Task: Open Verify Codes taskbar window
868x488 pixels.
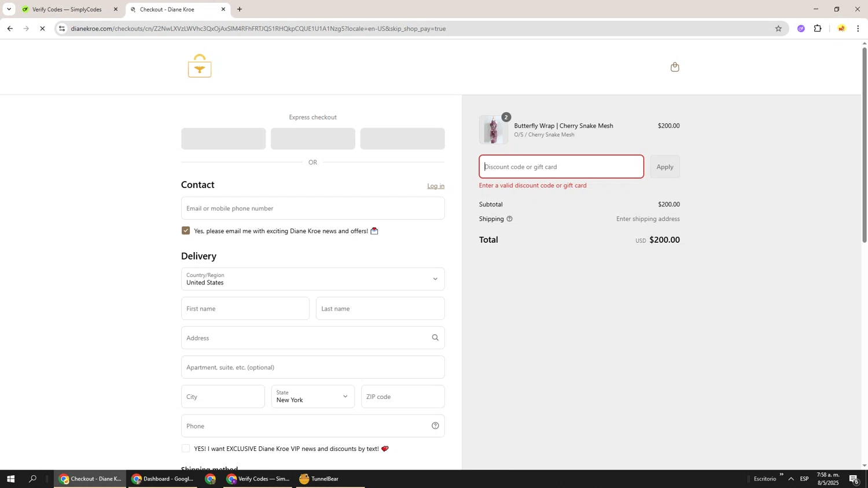Action: [x=258, y=479]
